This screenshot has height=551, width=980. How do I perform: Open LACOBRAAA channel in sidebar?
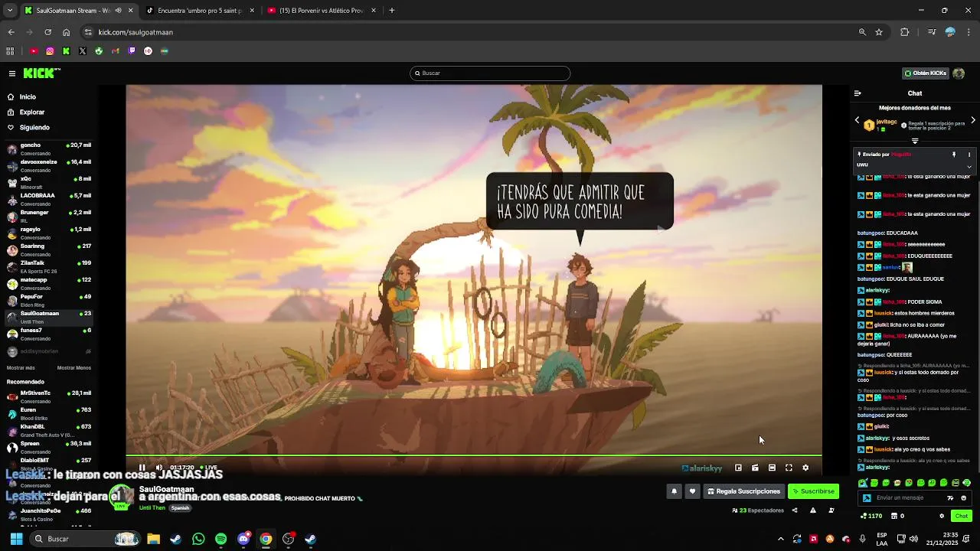pyautogui.click(x=49, y=199)
